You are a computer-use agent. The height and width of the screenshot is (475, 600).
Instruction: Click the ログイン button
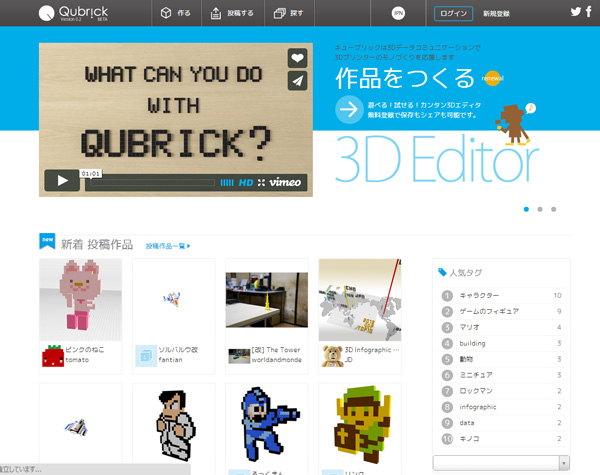click(x=453, y=13)
